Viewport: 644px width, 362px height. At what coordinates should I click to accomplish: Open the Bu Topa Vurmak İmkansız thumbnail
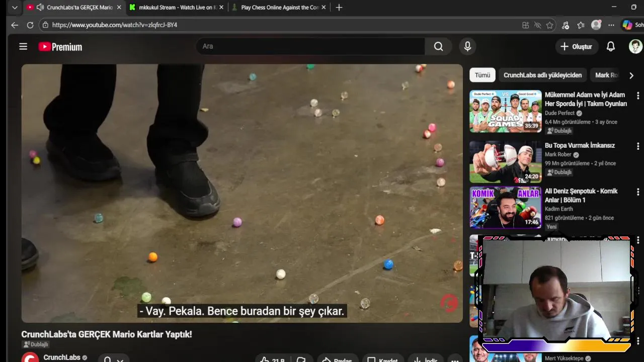click(x=506, y=162)
